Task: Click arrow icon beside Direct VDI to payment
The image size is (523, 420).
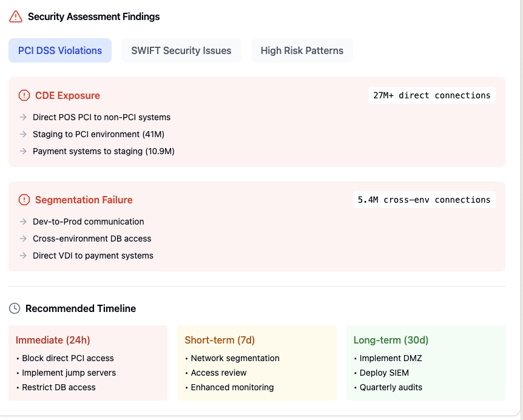Action: coord(23,256)
